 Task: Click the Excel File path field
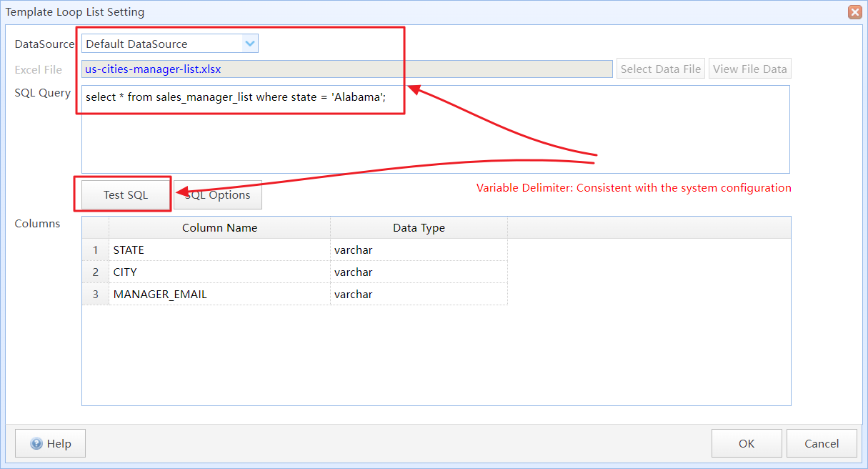pyautogui.click(x=347, y=69)
